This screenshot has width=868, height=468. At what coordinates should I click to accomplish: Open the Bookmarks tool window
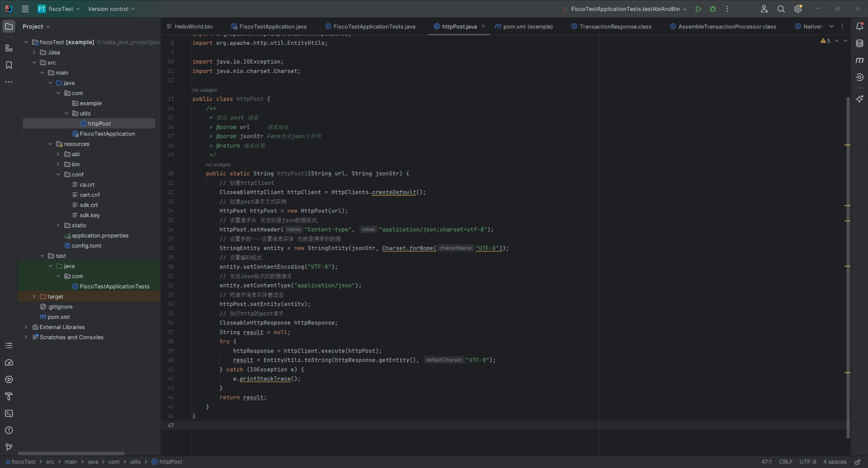(x=9, y=65)
